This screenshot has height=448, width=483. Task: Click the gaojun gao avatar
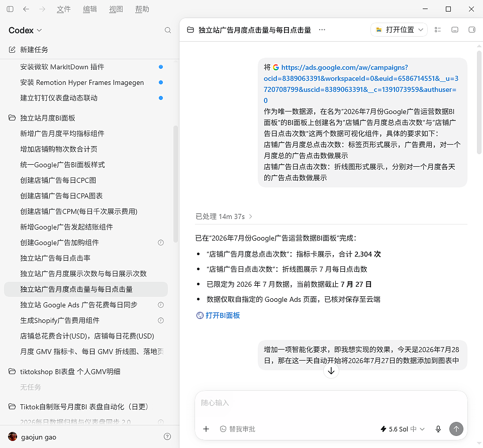pyautogui.click(x=13, y=436)
